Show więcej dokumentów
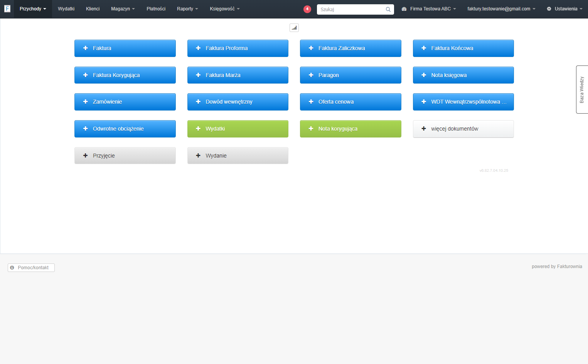The image size is (588, 364). [463, 129]
